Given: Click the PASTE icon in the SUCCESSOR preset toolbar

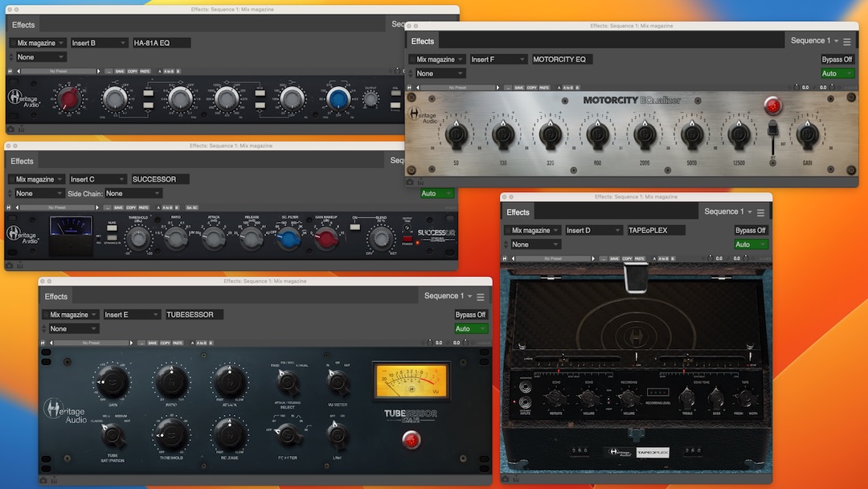Looking at the screenshot, I should pos(143,208).
